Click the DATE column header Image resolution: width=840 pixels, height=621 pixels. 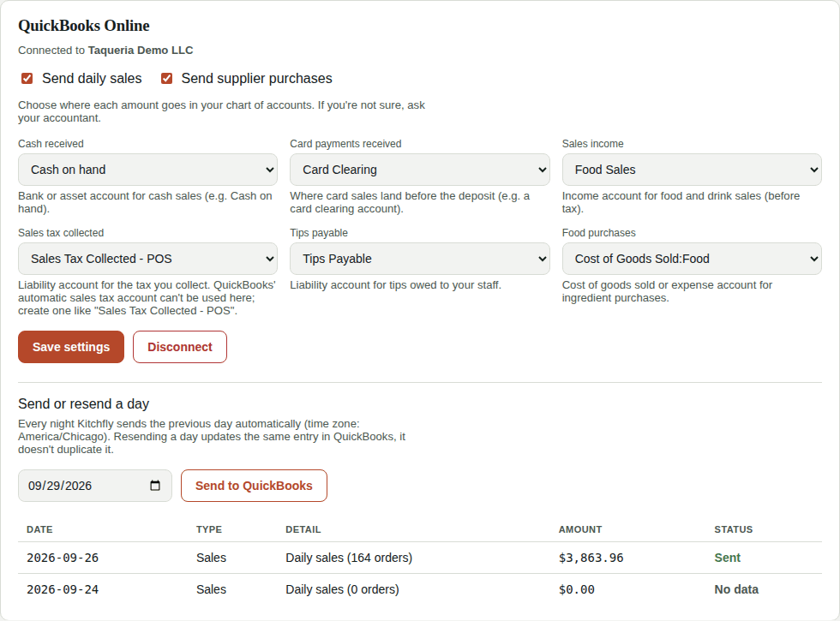point(39,529)
